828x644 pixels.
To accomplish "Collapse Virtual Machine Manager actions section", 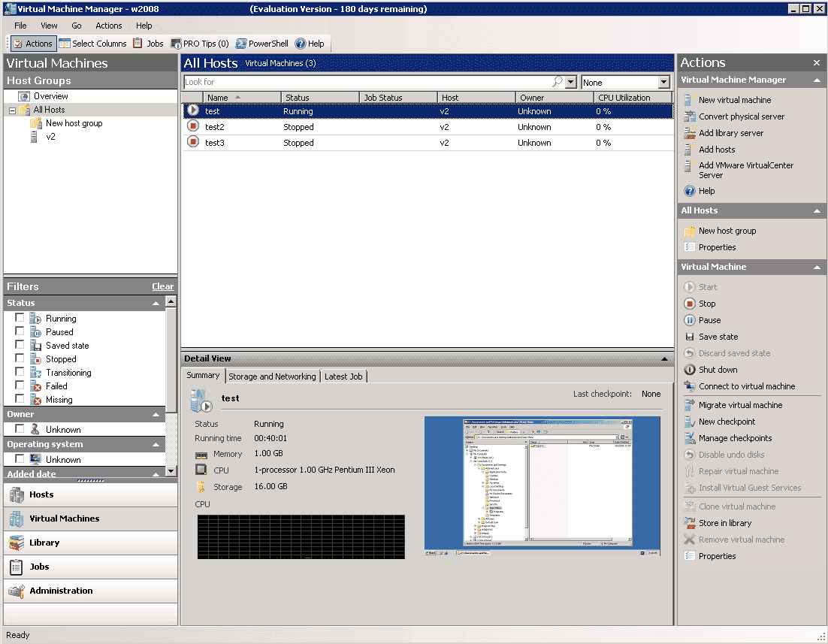I will [817, 80].
